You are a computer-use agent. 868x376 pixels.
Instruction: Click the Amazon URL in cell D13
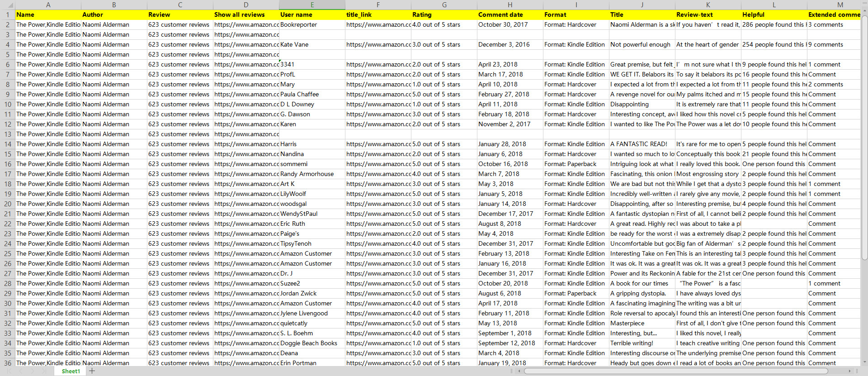[246, 134]
